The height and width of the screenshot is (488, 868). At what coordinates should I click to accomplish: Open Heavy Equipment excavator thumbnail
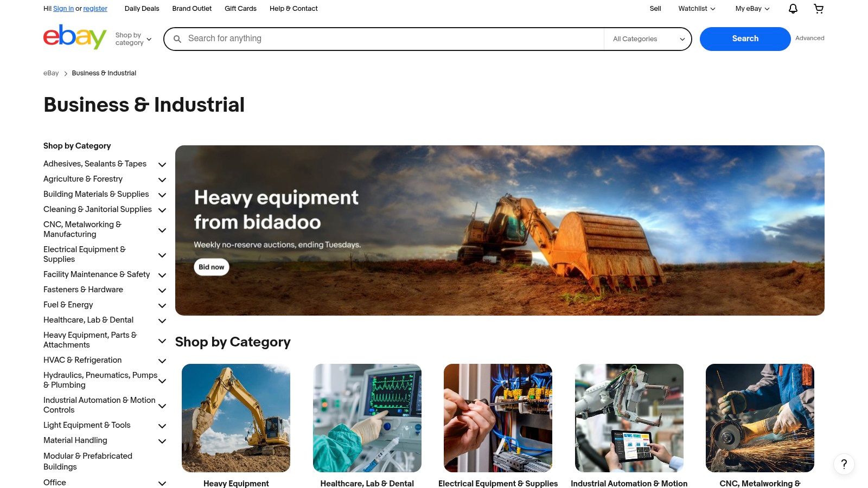point(236,418)
